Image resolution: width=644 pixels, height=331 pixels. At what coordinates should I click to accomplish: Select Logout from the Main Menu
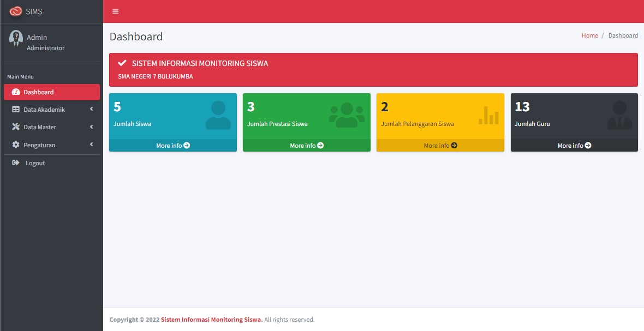point(34,163)
